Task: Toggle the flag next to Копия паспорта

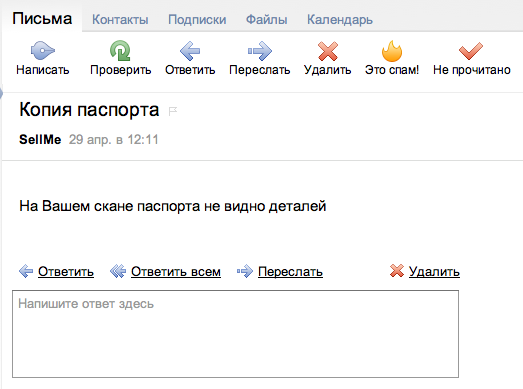Action: pyautogui.click(x=173, y=111)
